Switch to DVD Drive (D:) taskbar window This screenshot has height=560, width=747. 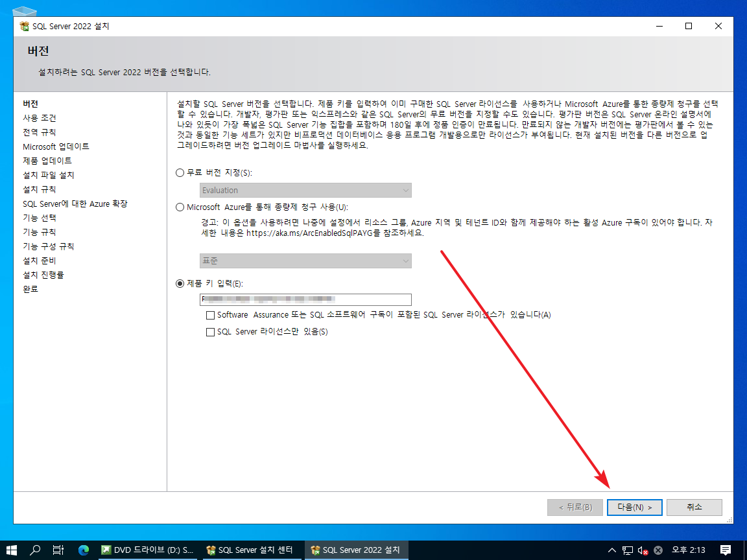point(147,550)
